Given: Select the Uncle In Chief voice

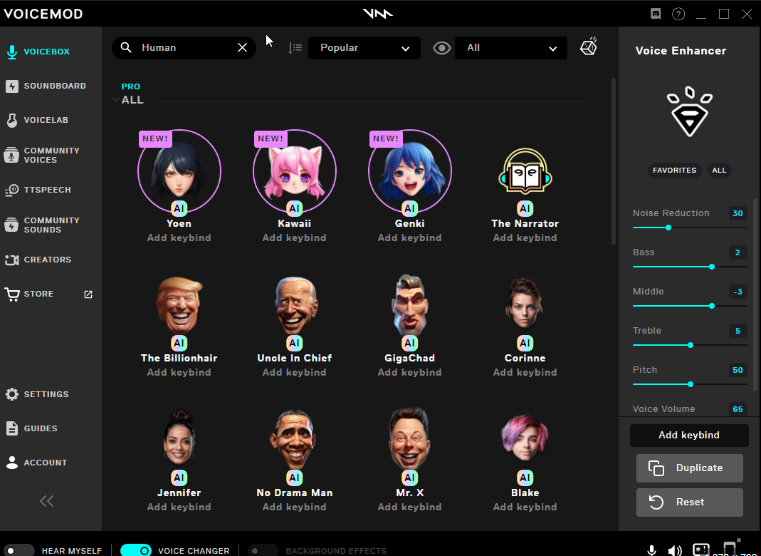Looking at the screenshot, I should [294, 307].
